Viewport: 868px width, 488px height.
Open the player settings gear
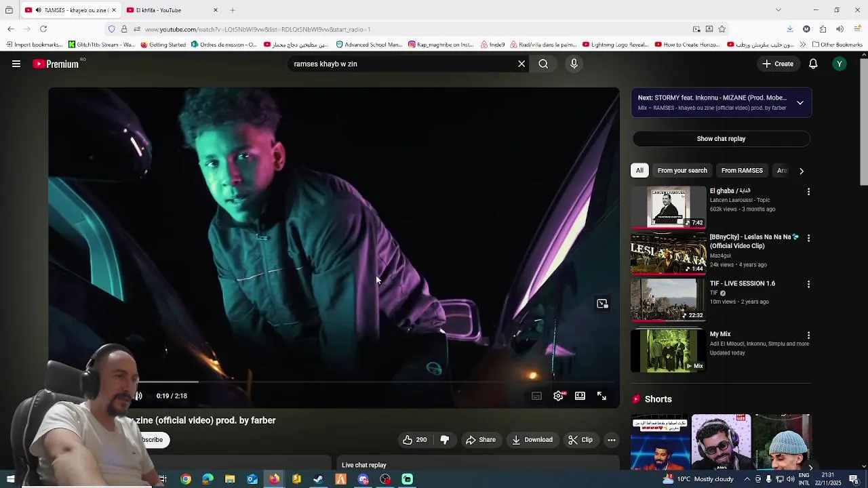coord(558,396)
